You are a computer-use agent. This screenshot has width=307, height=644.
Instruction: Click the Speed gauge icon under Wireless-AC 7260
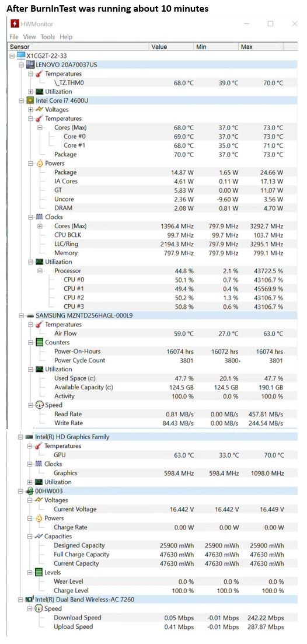(x=39, y=609)
